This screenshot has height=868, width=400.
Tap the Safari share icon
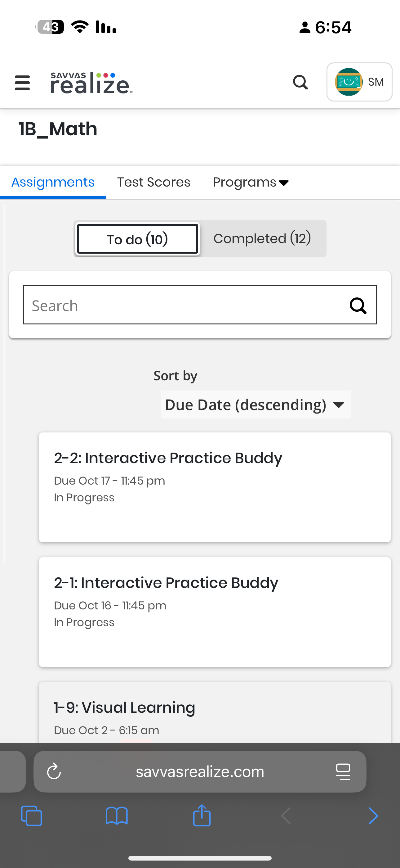point(202,816)
